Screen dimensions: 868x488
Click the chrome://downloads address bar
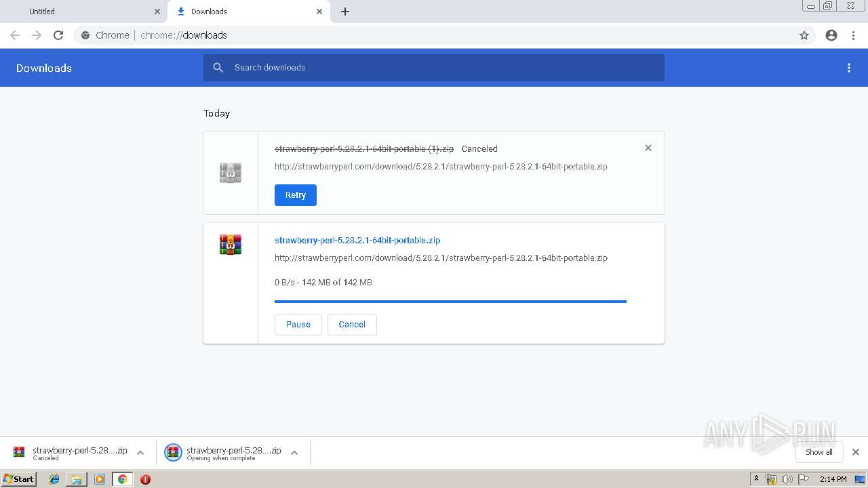(x=434, y=35)
